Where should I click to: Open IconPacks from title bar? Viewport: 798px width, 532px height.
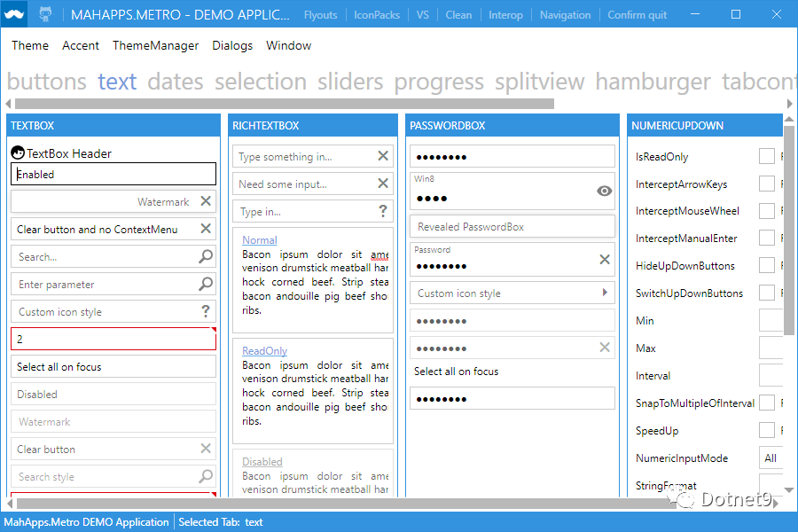(377, 15)
